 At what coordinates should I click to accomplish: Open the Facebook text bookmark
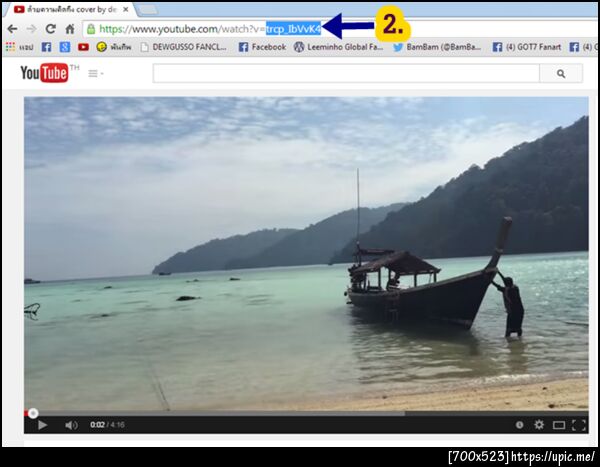(262, 47)
